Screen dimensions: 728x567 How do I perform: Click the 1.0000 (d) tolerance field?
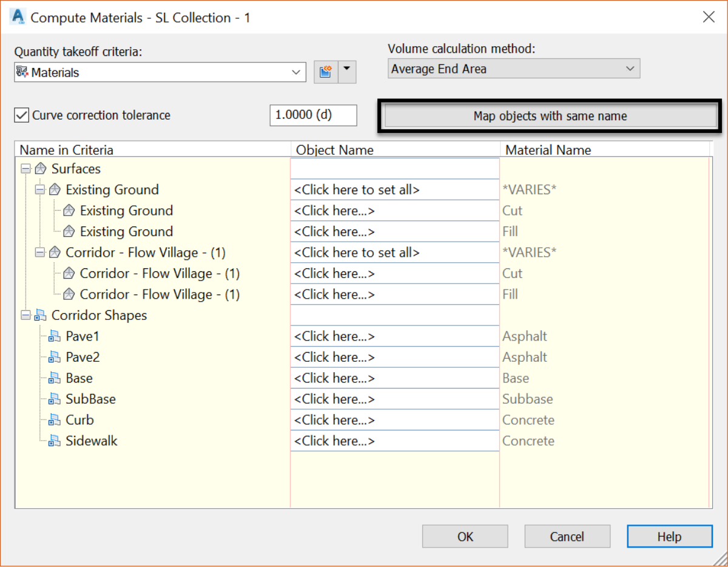[313, 115]
